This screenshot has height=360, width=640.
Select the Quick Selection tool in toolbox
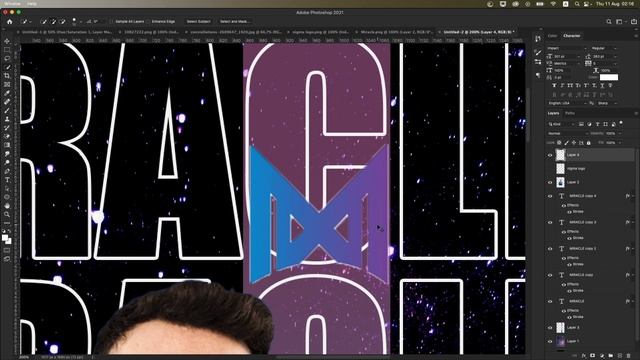7,67
